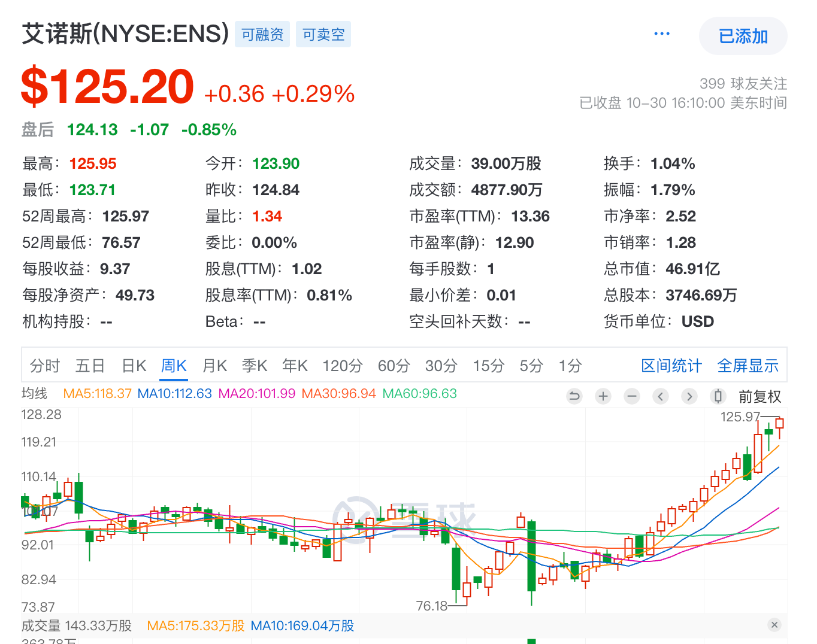Click the 股息率(TTM) value 0.81%
The width and height of the screenshot is (817, 644).
point(329,295)
